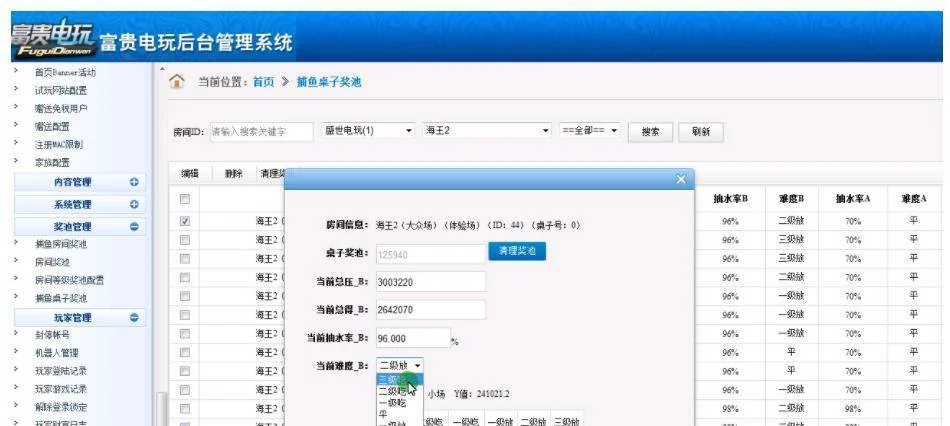Open the 海王2 room dropdown
Screen dimensions: 950x426
(x=487, y=131)
